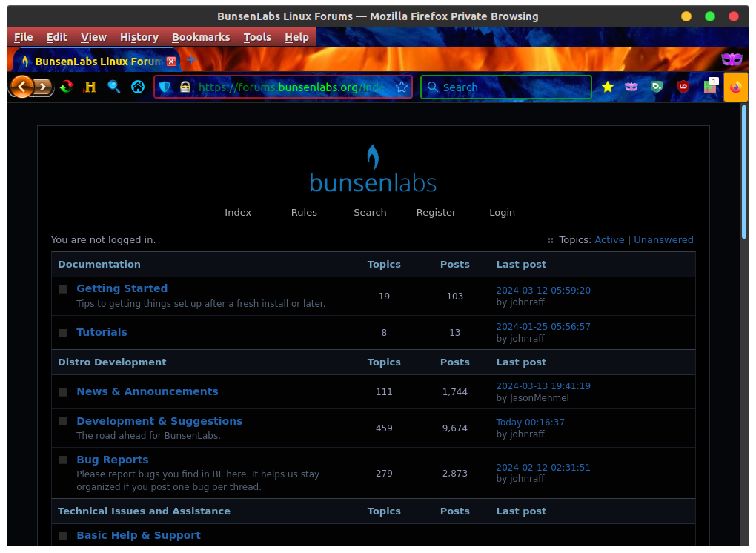Open the Bookmarks menu

[201, 37]
